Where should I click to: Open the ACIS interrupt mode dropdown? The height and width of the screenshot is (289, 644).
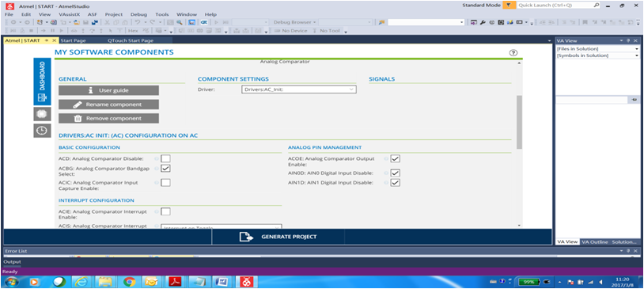pos(221,226)
